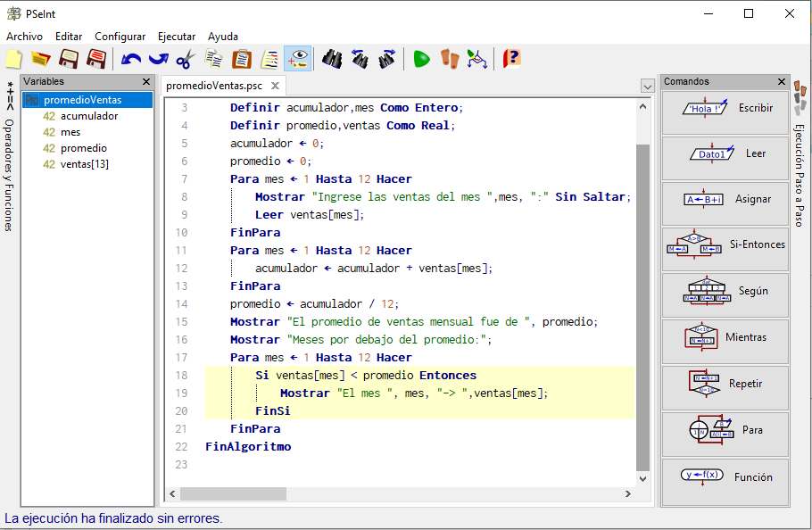
Task: Open the Operadores y Funciones side panel
Action: pos(9,156)
